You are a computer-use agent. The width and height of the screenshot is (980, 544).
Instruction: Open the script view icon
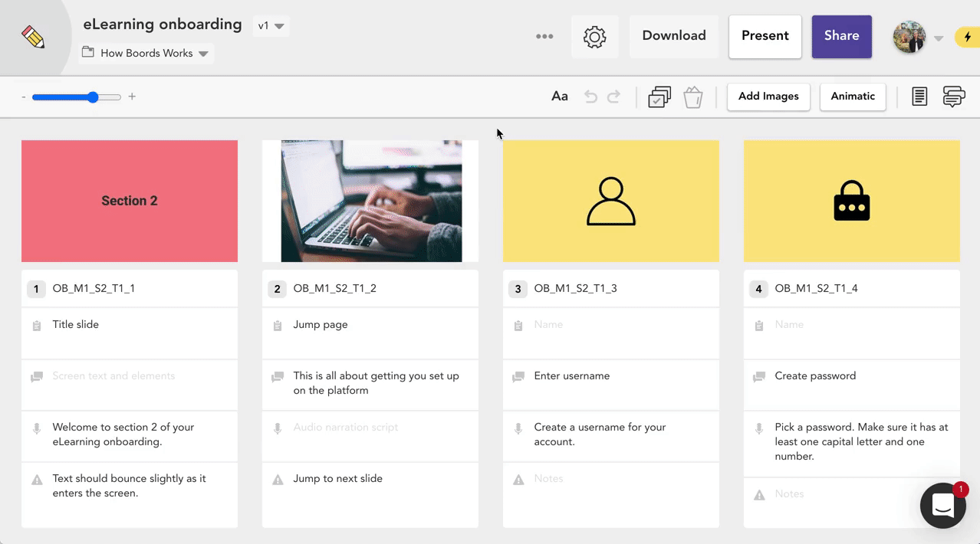(x=919, y=97)
